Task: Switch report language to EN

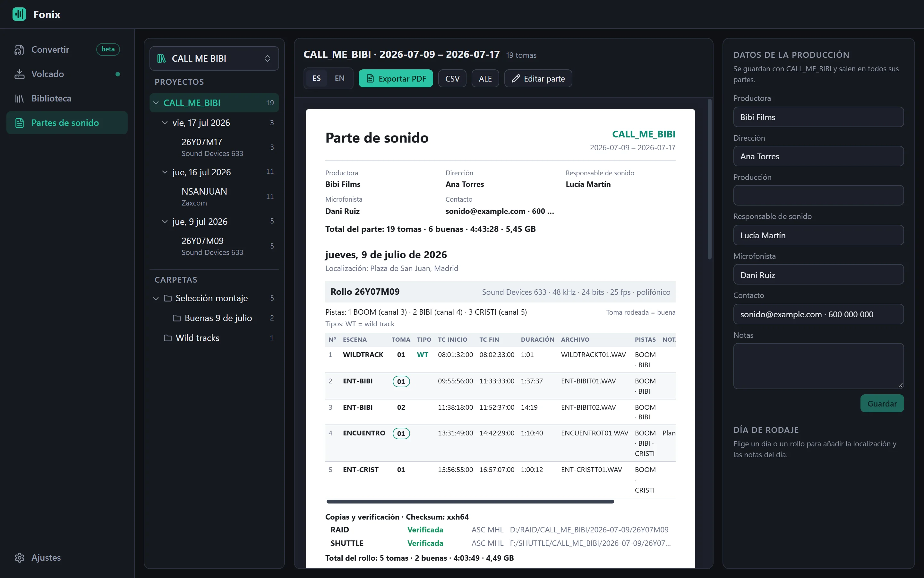Action: pyautogui.click(x=339, y=78)
